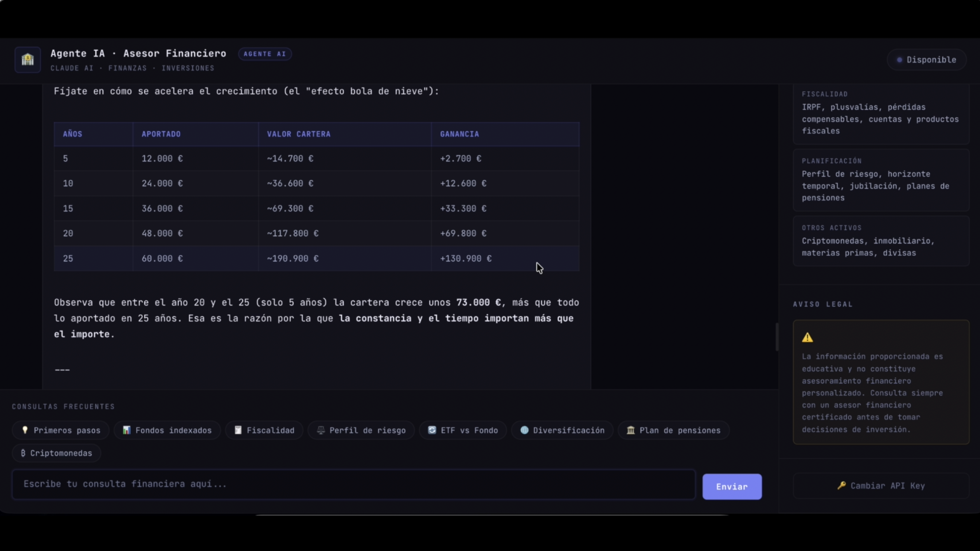The height and width of the screenshot is (551, 980).
Task: Send the message with Enviar button
Action: click(x=732, y=486)
